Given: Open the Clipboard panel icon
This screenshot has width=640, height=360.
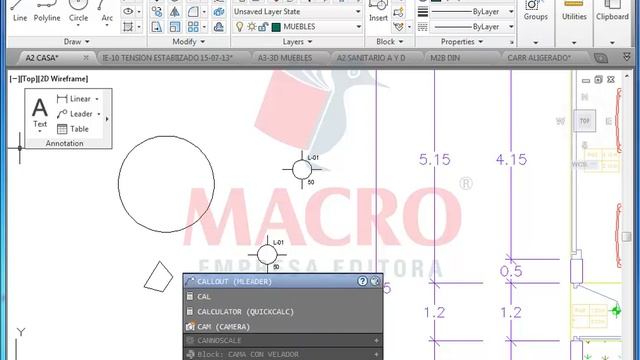Looking at the screenshot, I should [x=612, y=11].
